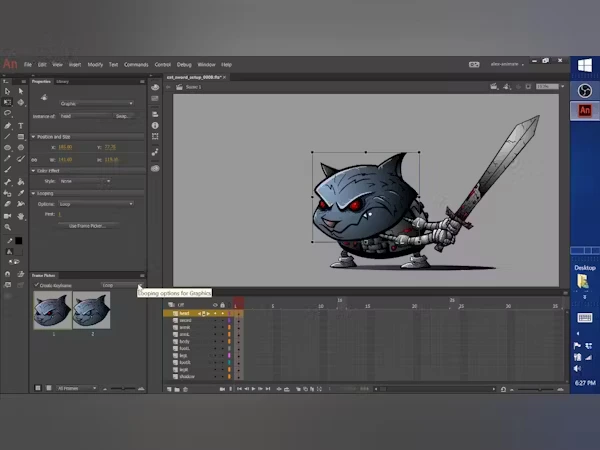Toggle Loop playback button in timeline
This screenshot has width=600, height=450.
coord(287,389)
